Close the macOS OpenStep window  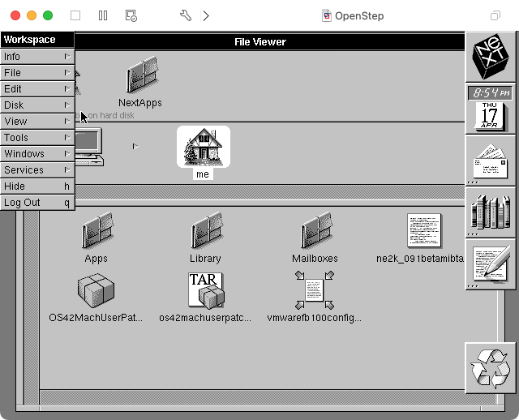pyautogui.click(x=15, y=15)
